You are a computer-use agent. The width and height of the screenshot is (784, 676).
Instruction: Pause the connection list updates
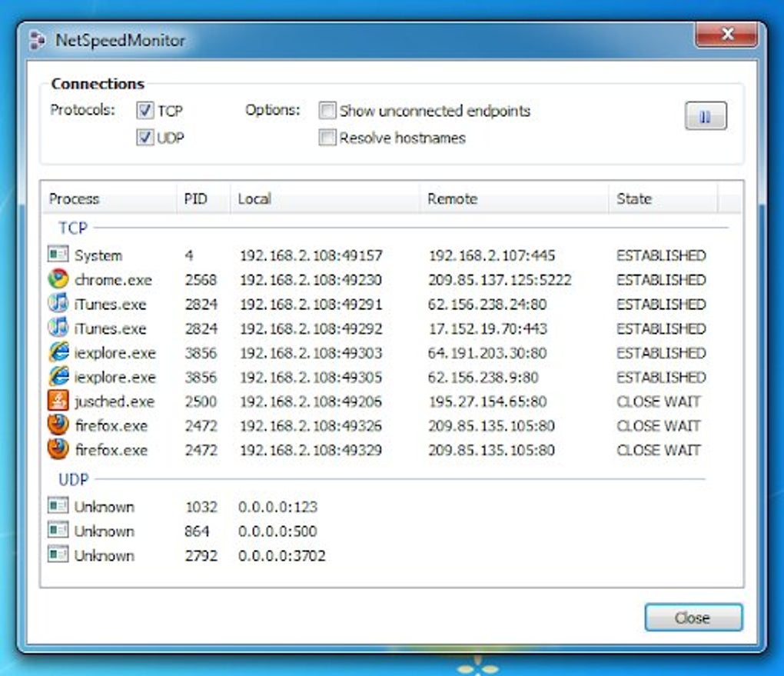(x=706, y=116)
